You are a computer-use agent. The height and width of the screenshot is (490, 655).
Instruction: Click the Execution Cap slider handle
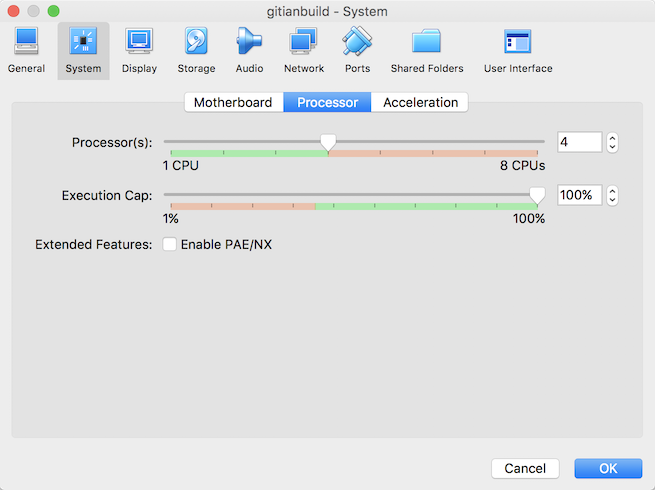click(x=537, y=195)
